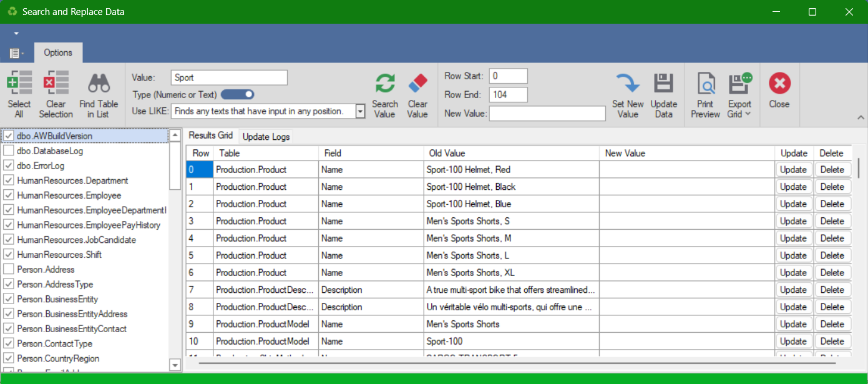Click row number 4 cell

(200, 239)
